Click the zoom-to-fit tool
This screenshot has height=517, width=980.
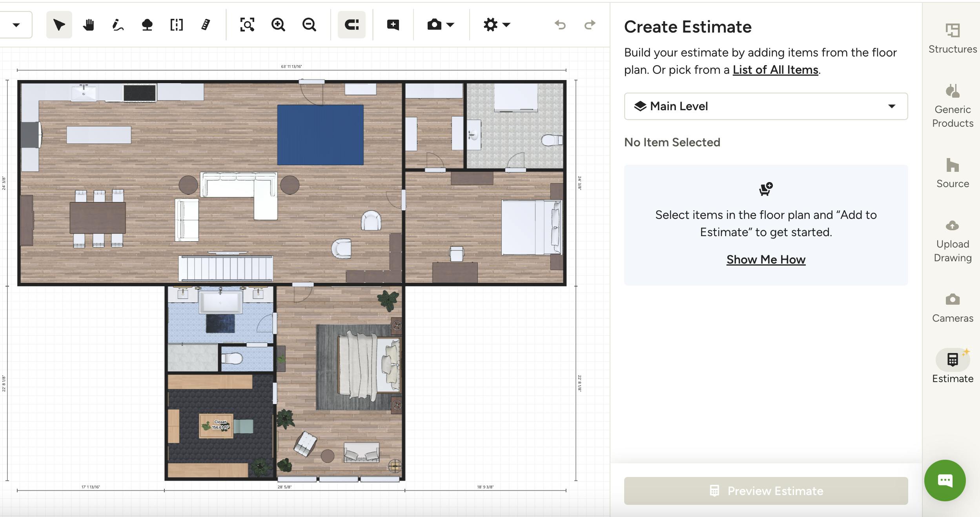pos(247,25)
